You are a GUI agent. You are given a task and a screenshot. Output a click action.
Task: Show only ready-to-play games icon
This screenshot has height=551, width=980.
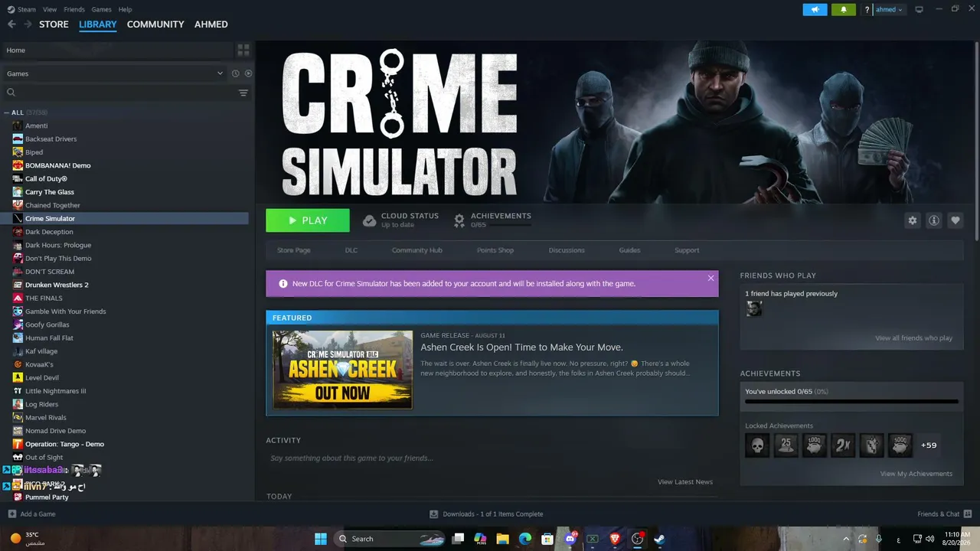[248, 73]
